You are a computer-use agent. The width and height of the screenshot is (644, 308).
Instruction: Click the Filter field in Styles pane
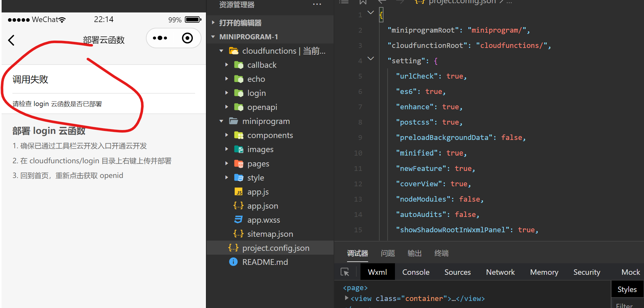627,305
